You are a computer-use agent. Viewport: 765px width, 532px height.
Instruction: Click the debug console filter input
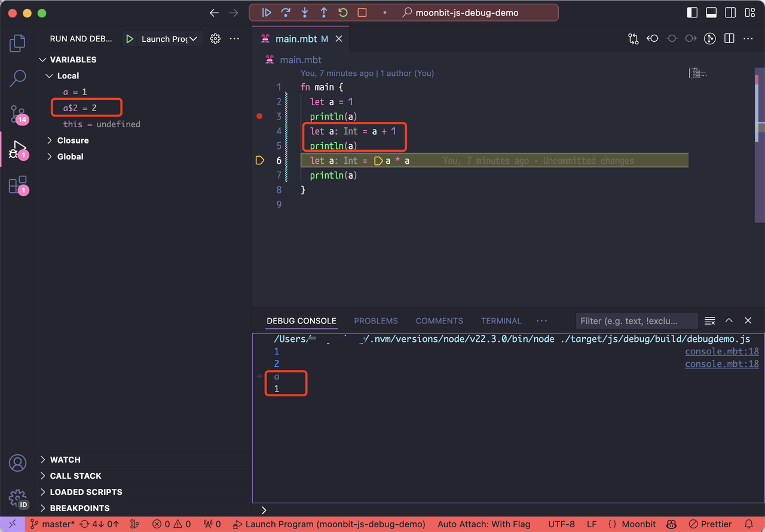(x=636, y=321)
